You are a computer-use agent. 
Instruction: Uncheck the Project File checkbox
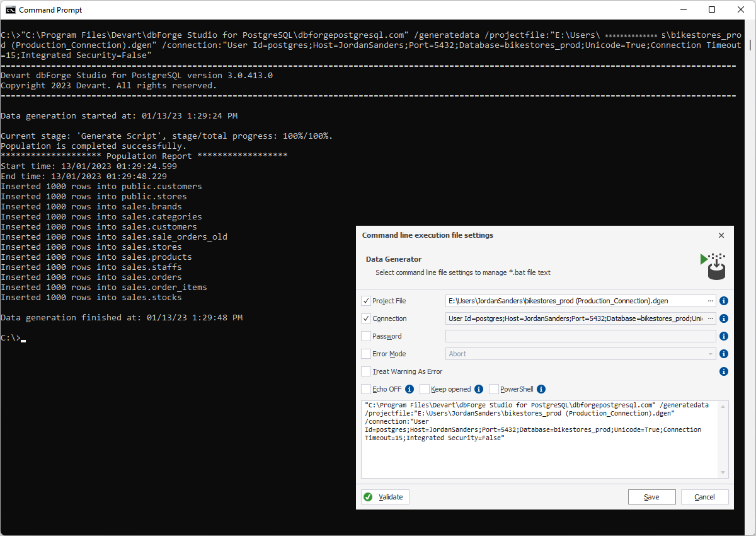(x=366, y=301)
